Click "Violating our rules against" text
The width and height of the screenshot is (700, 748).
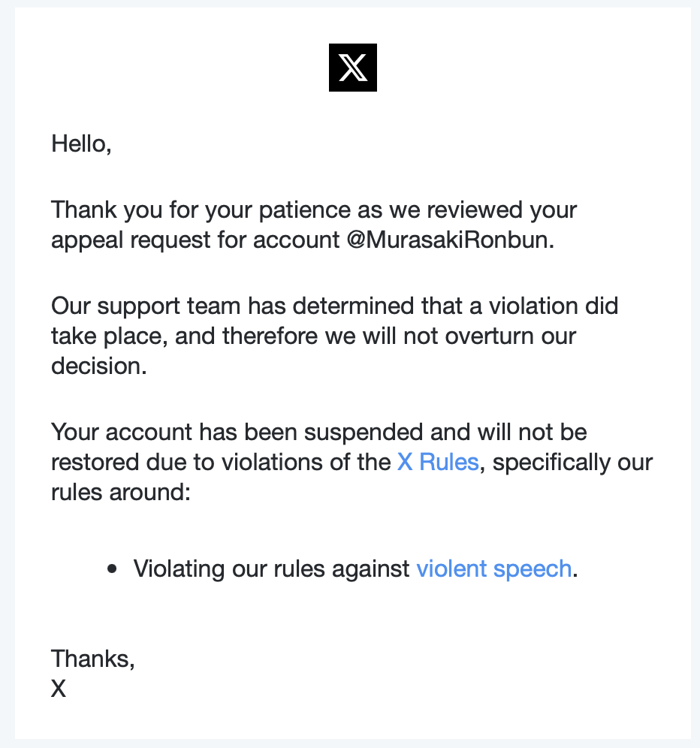tap(271, 569)
